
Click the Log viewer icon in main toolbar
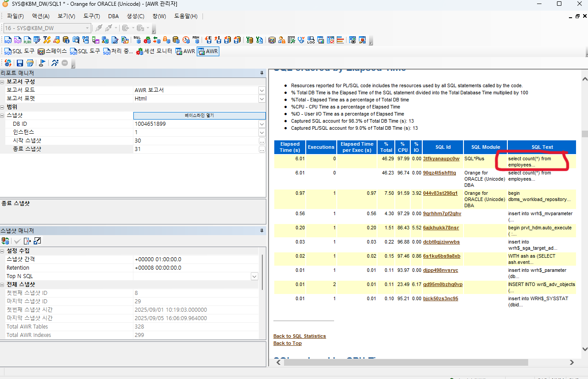coord(311,40)
